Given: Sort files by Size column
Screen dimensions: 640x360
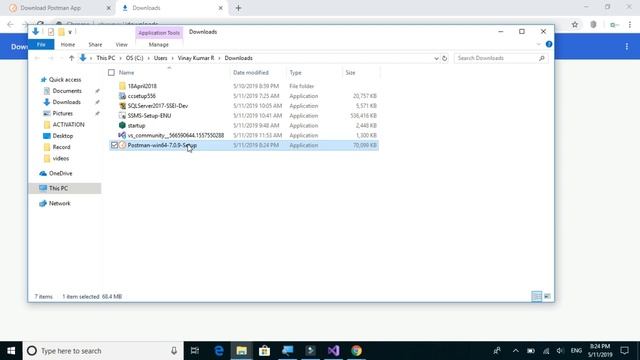Looking at the screenshot, I should tap(350, 73).
